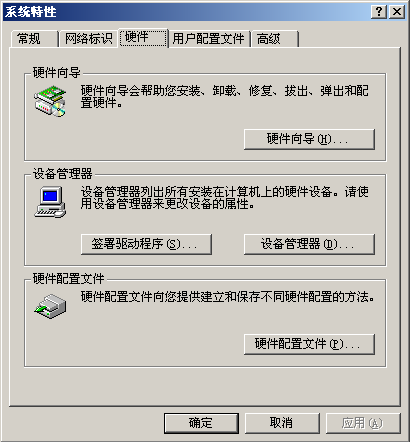The image size is (410, 442).
Task: Close the 系统特性 dialog with X
Action: 397,12
